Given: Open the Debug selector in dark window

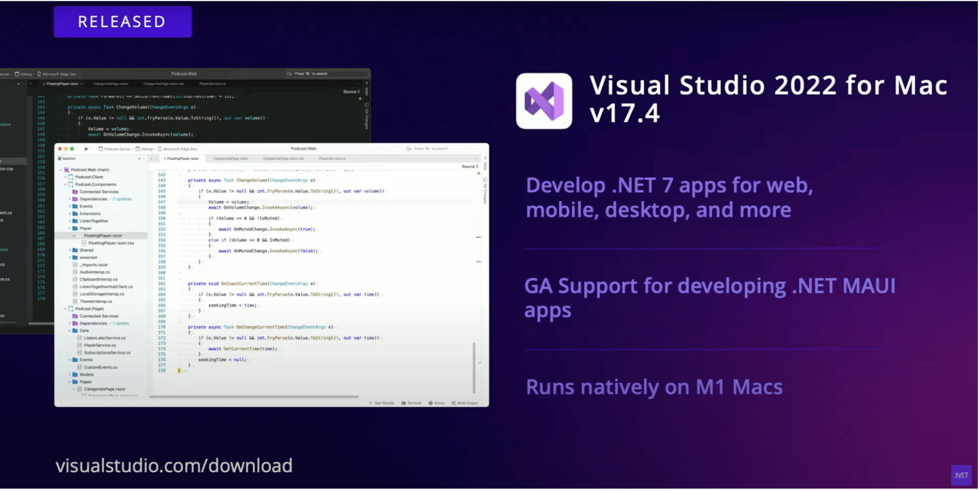Looking at the screenshot, I should click(x=23, y=74).
